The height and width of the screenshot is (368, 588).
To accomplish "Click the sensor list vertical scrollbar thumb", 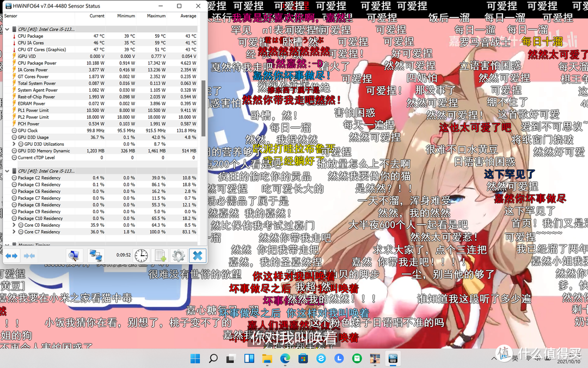I will 204,108.
